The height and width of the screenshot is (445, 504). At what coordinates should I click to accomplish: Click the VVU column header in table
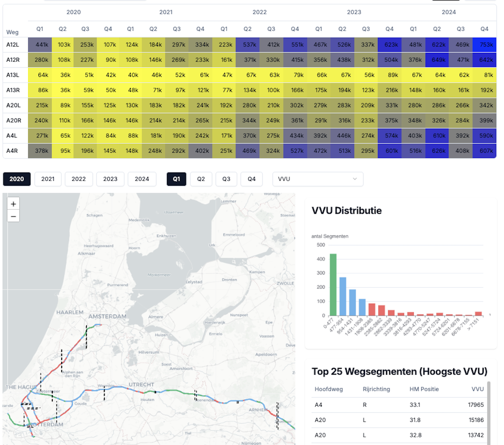click(x=477, y=389)
